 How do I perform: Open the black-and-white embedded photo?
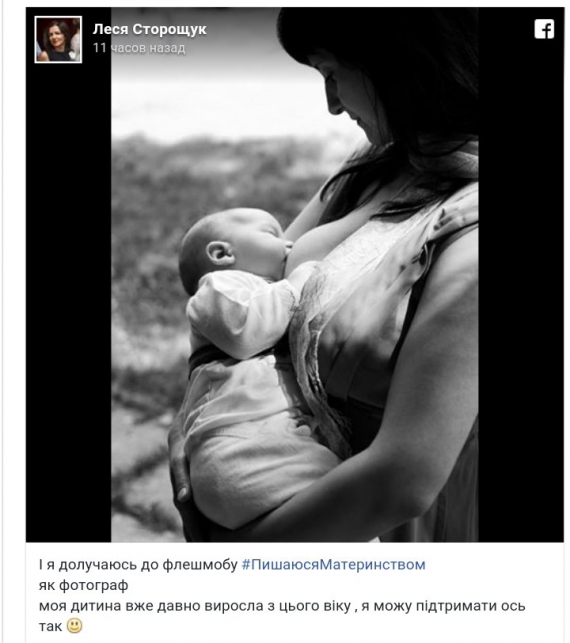click(294, 275)
